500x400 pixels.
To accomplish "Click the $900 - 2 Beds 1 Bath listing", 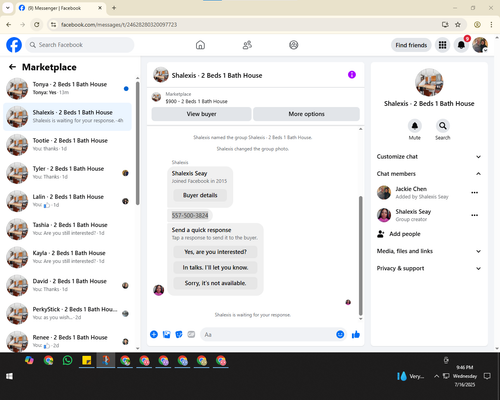I will (x=196, y=101).
